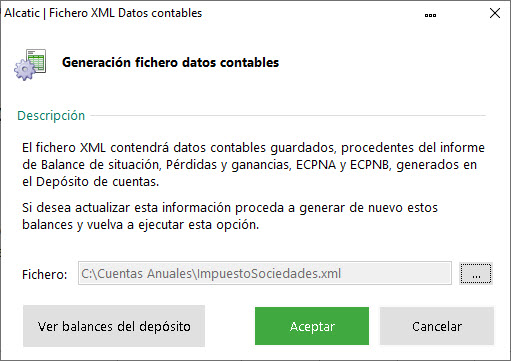
Task: Open the three-dot options menu in title bar
Action: (x=430, y=15)
